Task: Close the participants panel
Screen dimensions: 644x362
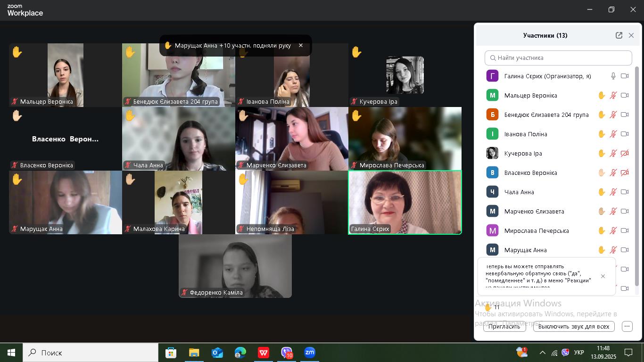Action: click(x=631, y=35)
